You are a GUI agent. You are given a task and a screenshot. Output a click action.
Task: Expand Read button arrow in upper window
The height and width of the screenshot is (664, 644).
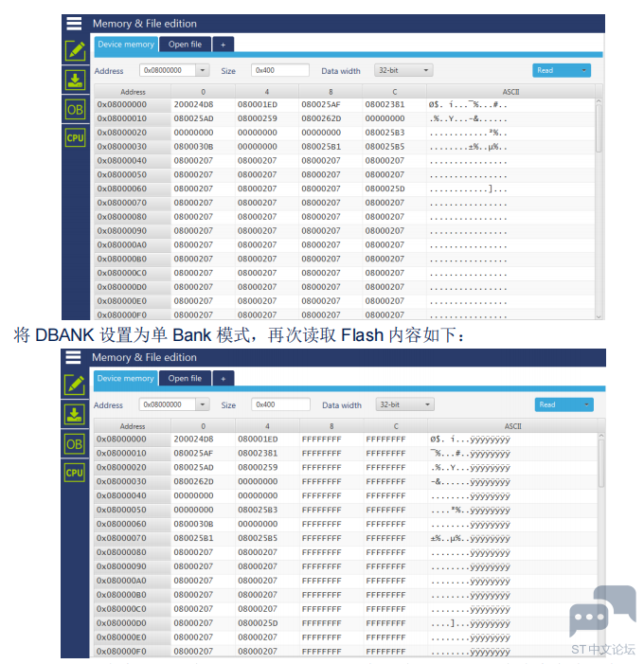pyautogui.click(x=584, y=70)
